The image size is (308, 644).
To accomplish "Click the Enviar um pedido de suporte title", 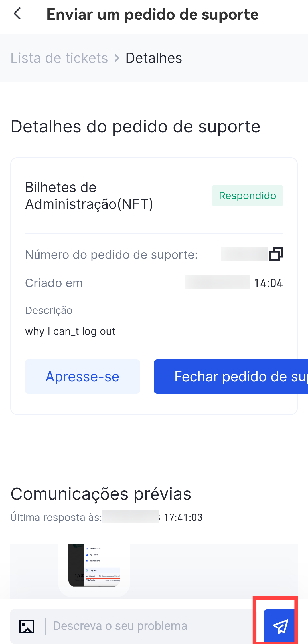I will (152, 14).
